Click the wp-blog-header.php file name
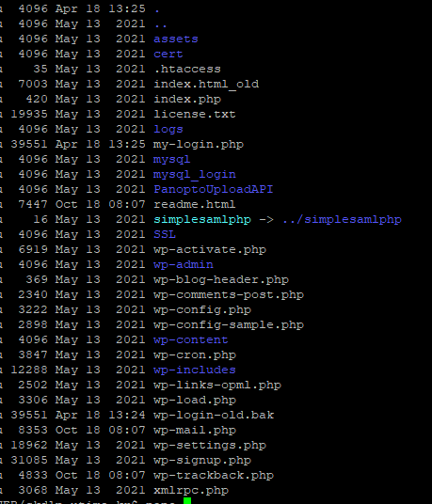 pyautogui.click(x=221, y=279)
